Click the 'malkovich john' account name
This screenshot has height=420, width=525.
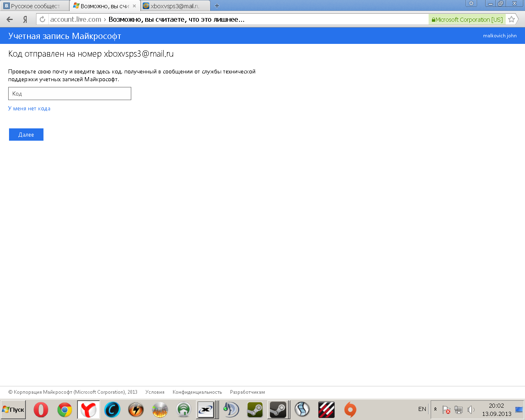(500, 36)
